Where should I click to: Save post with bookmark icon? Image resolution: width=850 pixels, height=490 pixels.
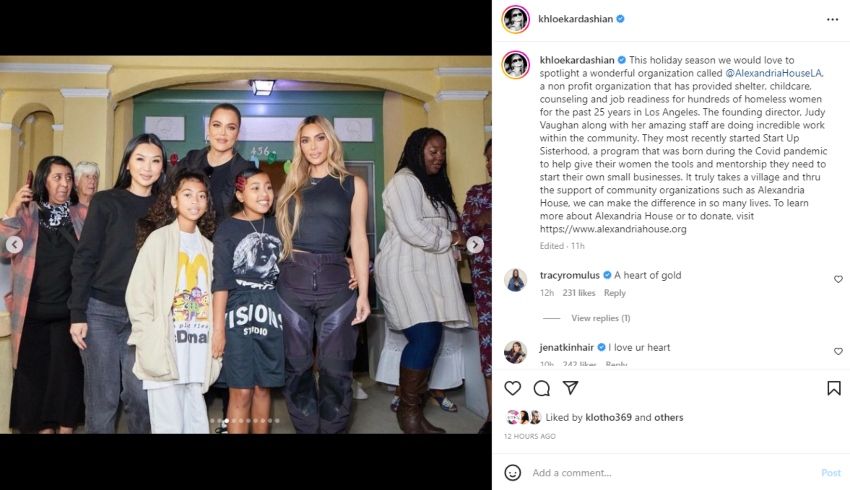pos(834,388)
